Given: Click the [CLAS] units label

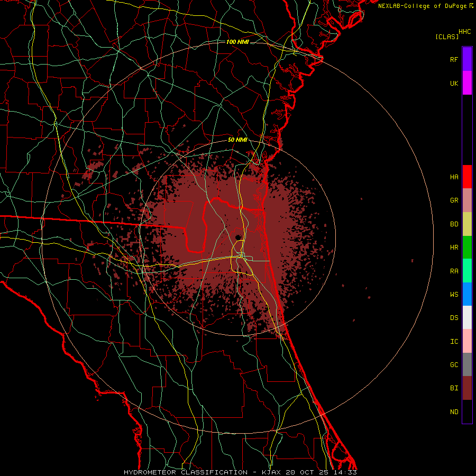Looking at the screenshot, I should pyautogui.click(x=447, y=36).
